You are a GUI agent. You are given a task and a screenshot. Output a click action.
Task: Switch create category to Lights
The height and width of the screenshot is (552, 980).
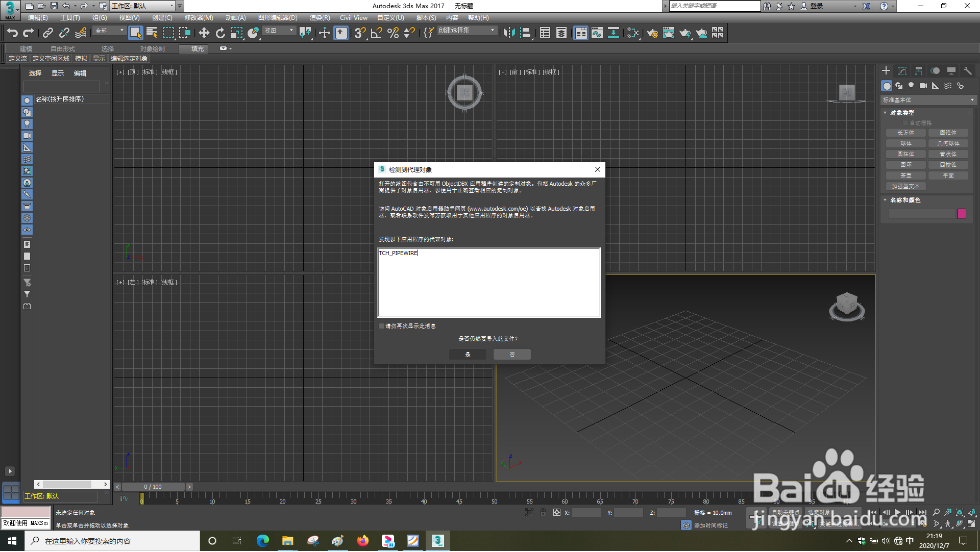click(911, 86)
